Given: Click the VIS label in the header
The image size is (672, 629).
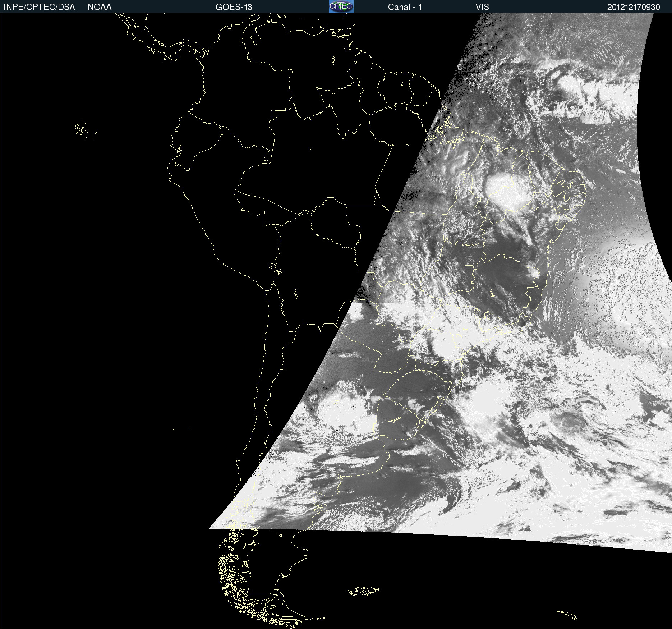Looking at the screenshot, I should (482, 7).
